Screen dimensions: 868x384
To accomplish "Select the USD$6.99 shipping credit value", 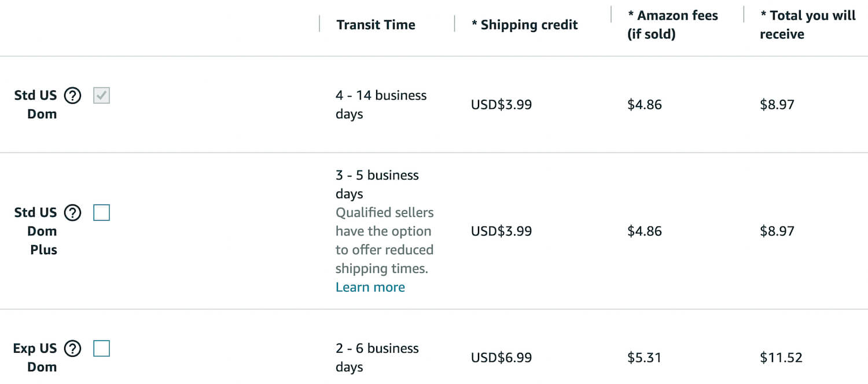I will 502,357.
